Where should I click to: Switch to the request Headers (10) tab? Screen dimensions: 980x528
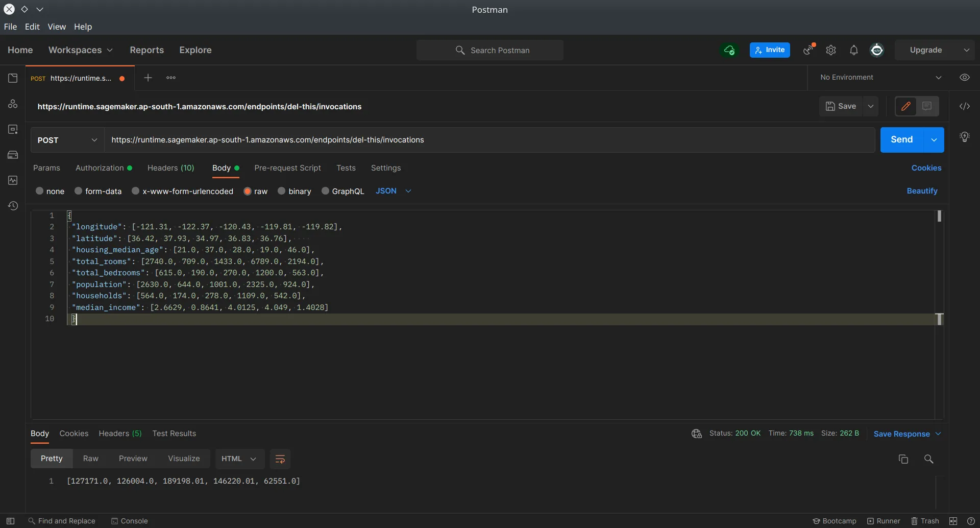click(x=171, y=168)
